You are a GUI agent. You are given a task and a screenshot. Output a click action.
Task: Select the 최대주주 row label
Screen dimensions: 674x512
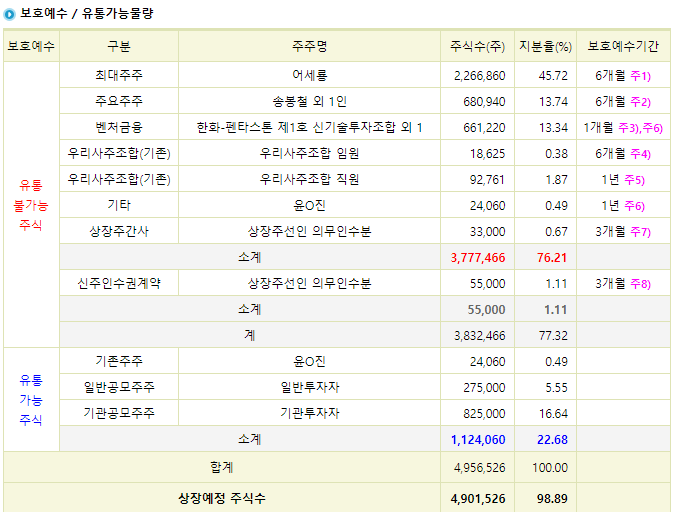pos(119,75)
